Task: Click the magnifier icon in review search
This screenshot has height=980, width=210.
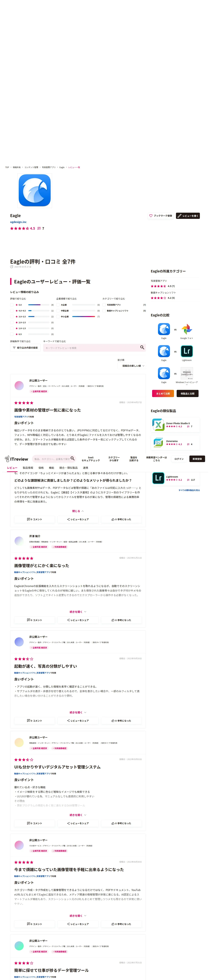Action: tap(142, 347)
